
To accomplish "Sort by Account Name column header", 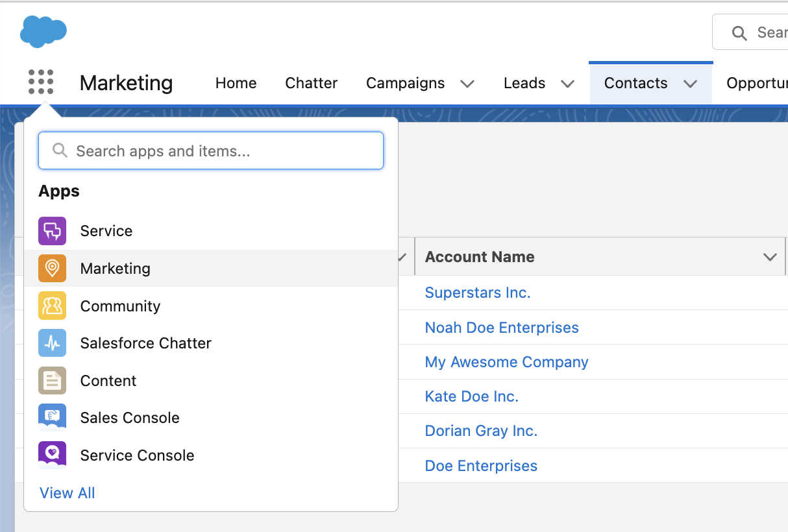I will 480,257.
